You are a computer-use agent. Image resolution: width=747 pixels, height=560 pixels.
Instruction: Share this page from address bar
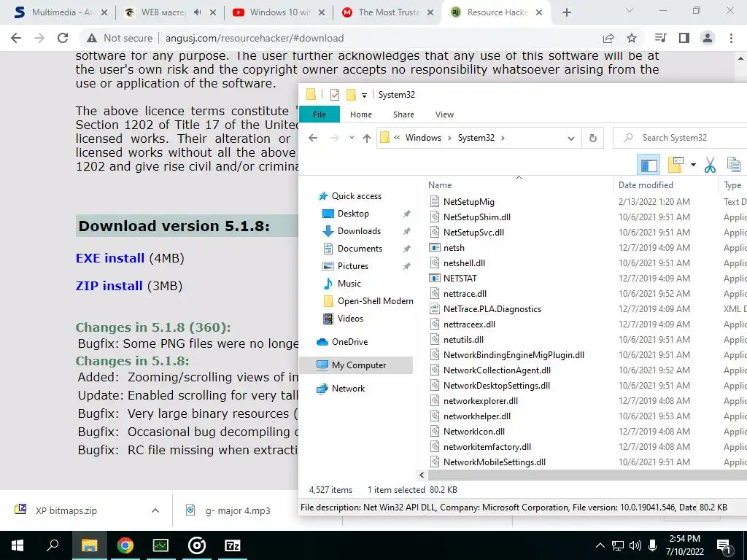(608, 38)
